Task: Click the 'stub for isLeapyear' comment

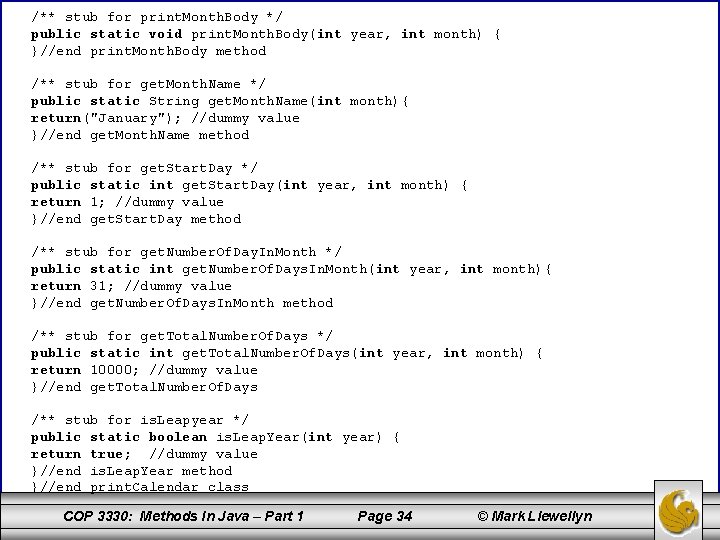Action: point(140,420)
